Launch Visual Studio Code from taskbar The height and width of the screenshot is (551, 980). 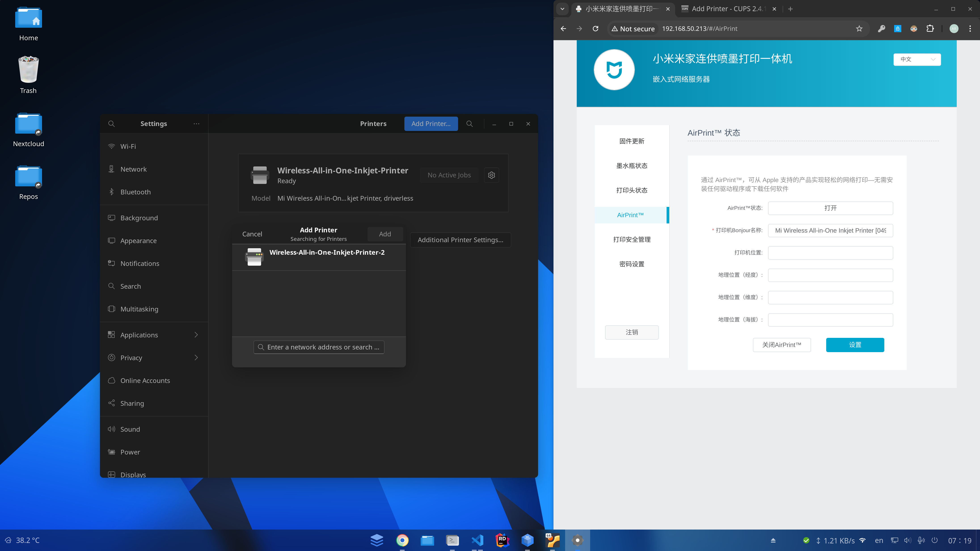click(x=477, y=540)
